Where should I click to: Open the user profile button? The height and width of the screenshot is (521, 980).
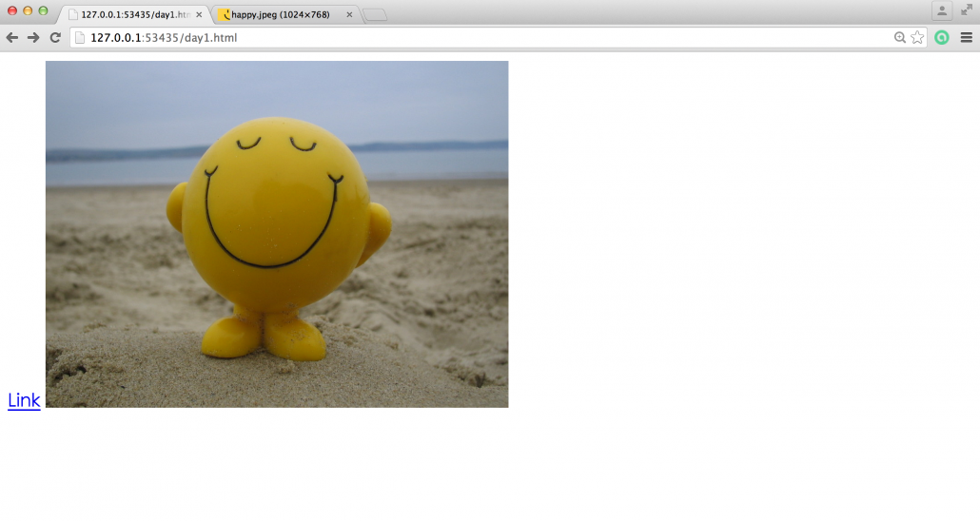coord(942,10)
